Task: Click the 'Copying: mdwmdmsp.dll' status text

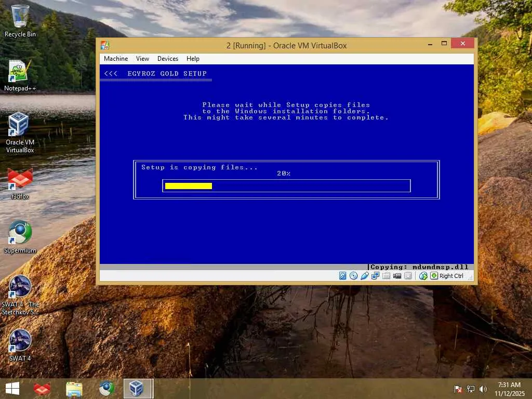Action: pos(419,267)
